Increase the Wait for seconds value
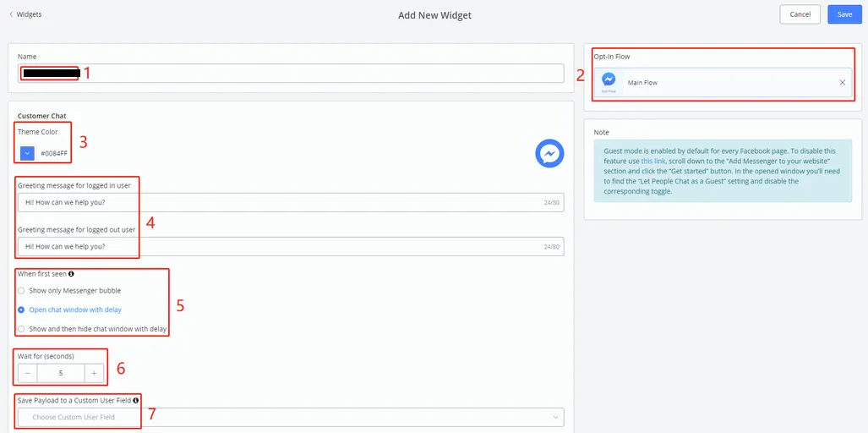Viewport: 868px width, 433px height. tap(94, 373)
